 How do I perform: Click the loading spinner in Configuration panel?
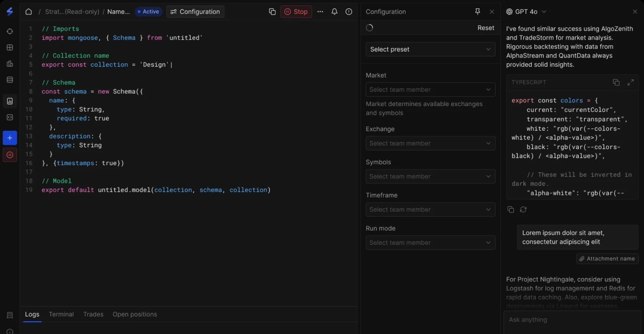point(370,28)
